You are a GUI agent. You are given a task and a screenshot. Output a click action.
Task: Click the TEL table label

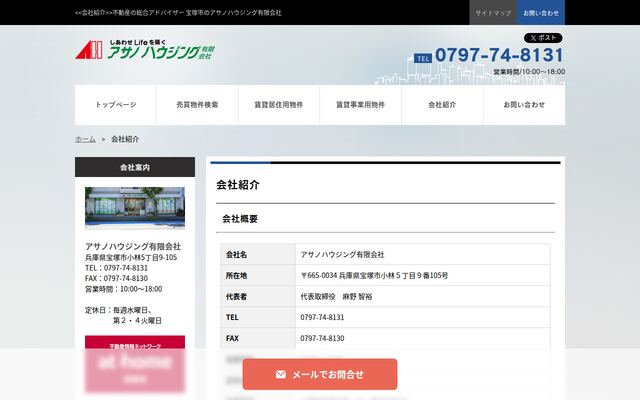point(232,317)
